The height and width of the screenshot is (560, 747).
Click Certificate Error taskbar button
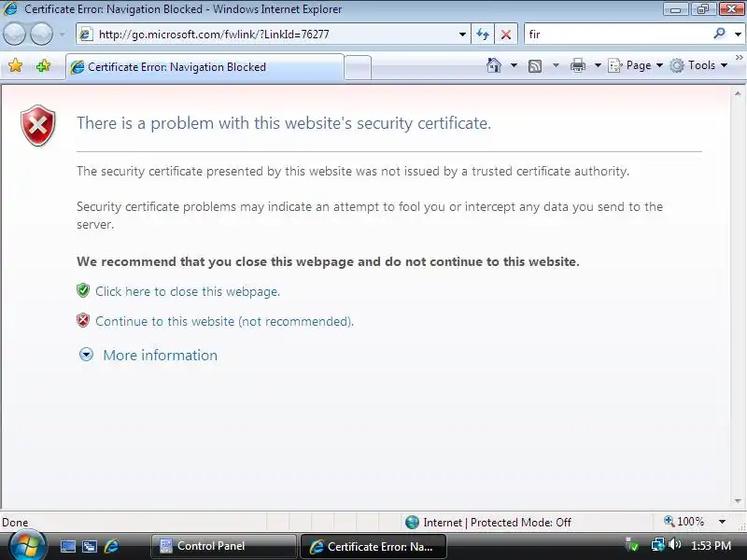373,546
